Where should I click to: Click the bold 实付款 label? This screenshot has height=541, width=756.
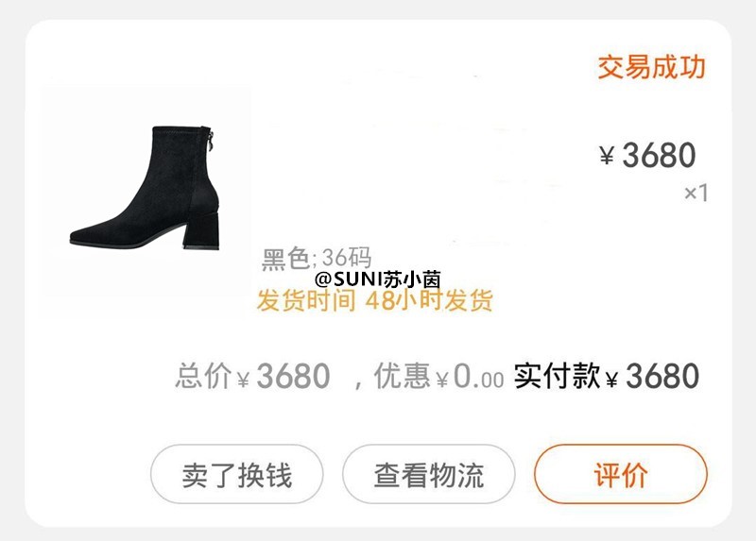point(558,376)
